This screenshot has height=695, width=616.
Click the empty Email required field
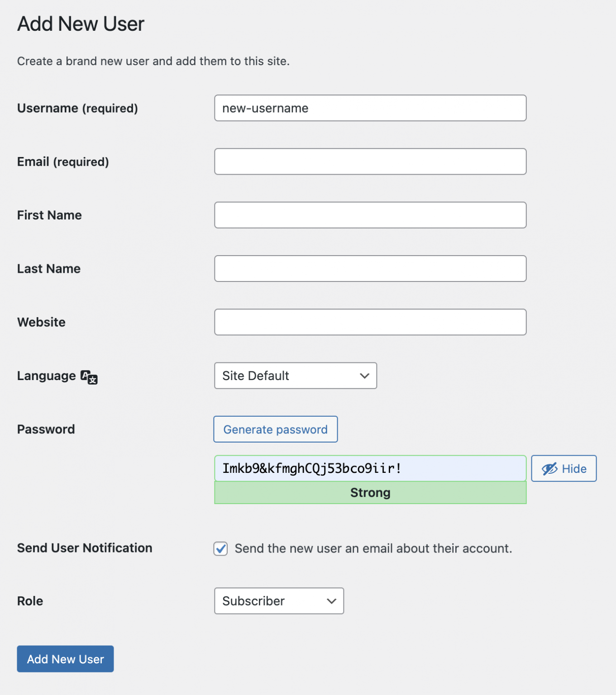click(x=370, y=162)
